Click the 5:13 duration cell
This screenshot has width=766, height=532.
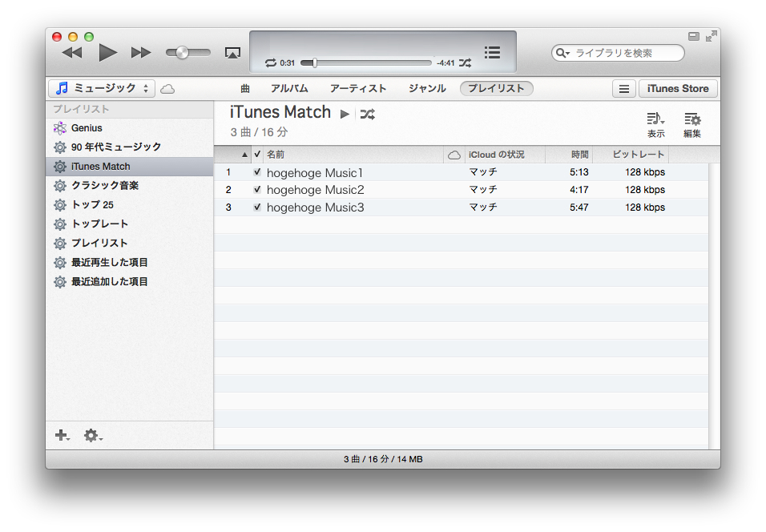pos(579,172)
